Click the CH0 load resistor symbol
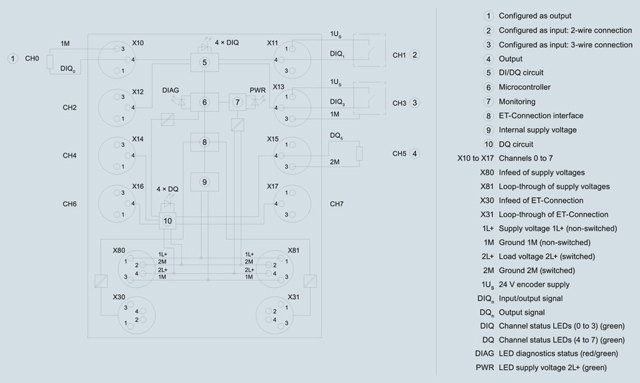Image resolution: width=640 pixels, height=383 pixels. point(50,62)
